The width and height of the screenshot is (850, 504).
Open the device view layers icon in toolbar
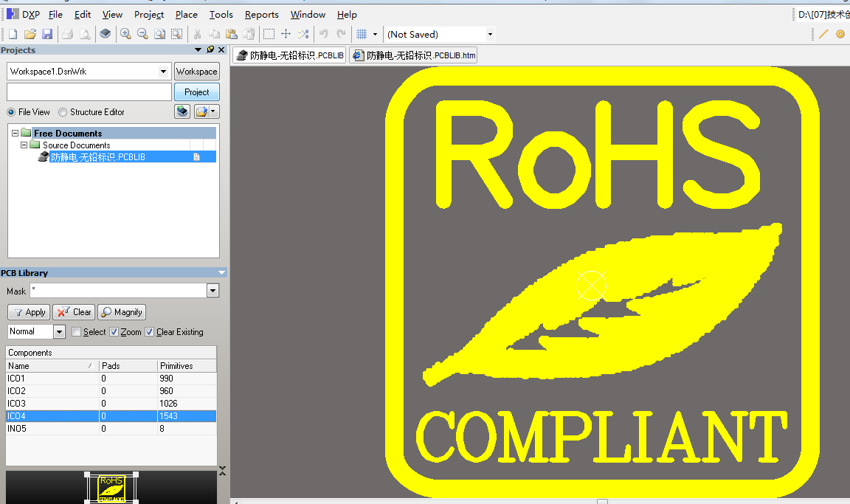pos(106,34)
